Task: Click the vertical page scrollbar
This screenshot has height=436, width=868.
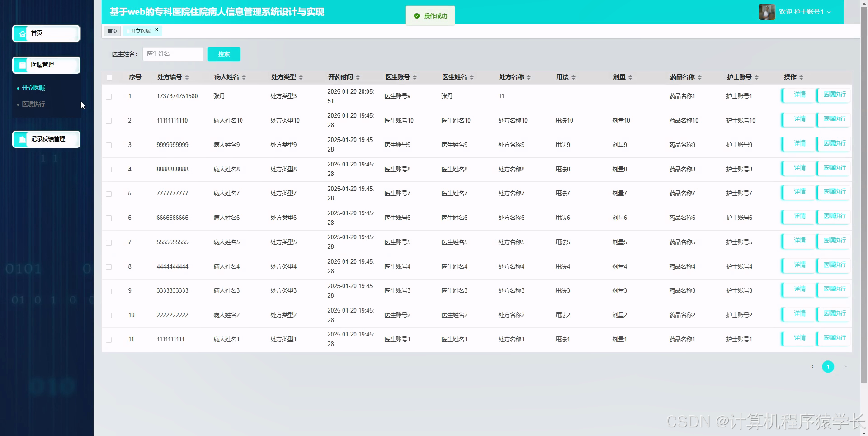Action: [x=864, y=194]
